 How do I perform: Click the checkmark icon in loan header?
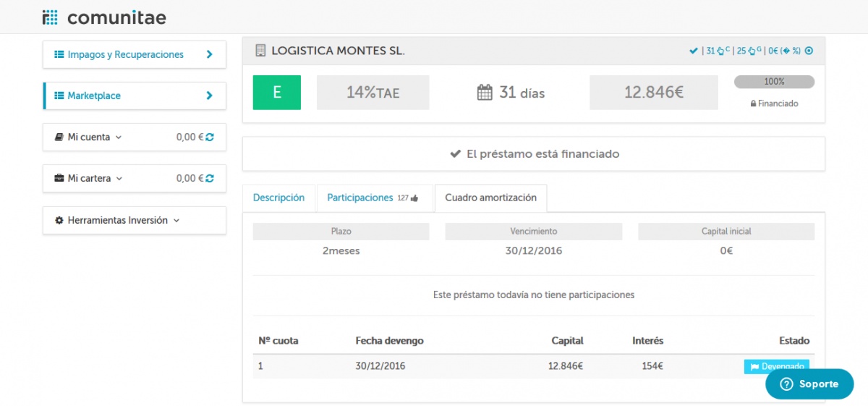coord(693,51)
